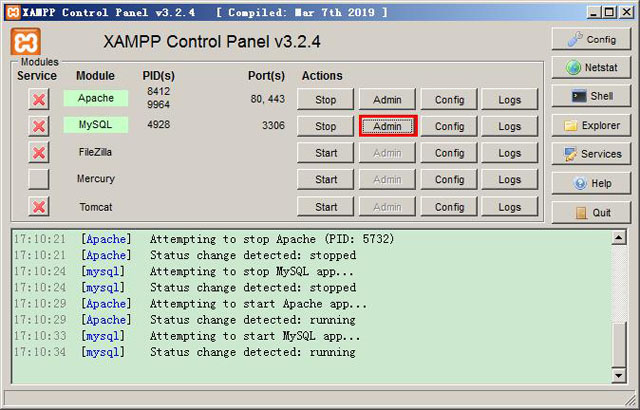640x410 pixels.
Task: Click the Mercury Admin button
Action: (387, 180)
